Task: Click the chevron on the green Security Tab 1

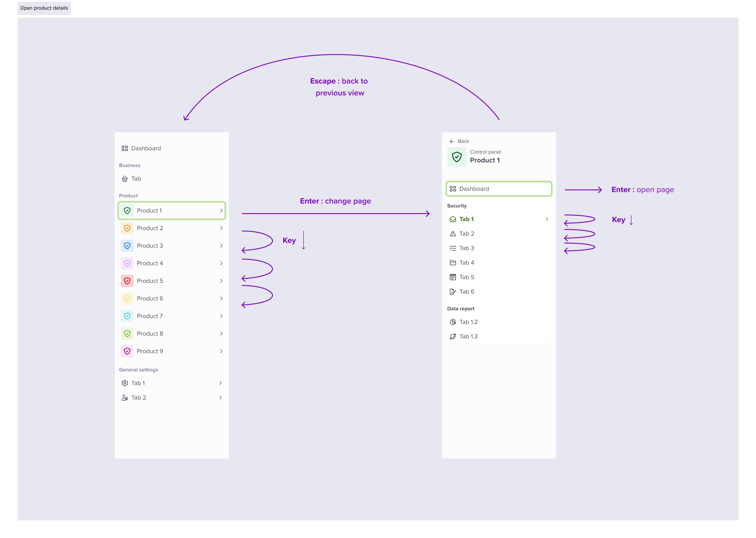Action: pos(547,219)
